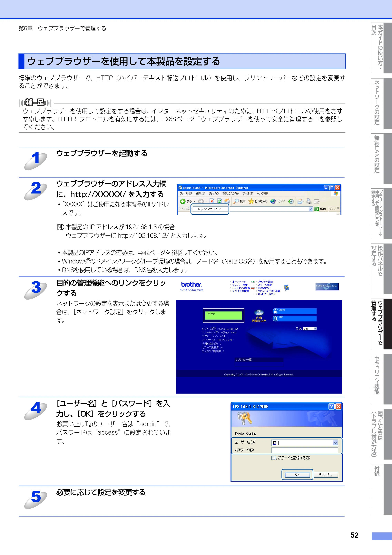Click the メディア globe icon in toolbar

click(x=273, y=201)
